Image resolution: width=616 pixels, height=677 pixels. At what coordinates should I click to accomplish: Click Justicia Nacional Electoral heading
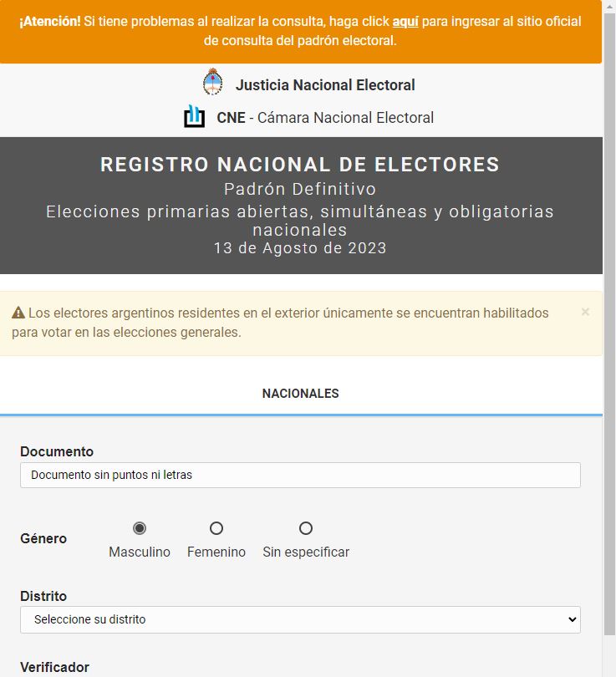pyautogui.click(x=325, y=85)
